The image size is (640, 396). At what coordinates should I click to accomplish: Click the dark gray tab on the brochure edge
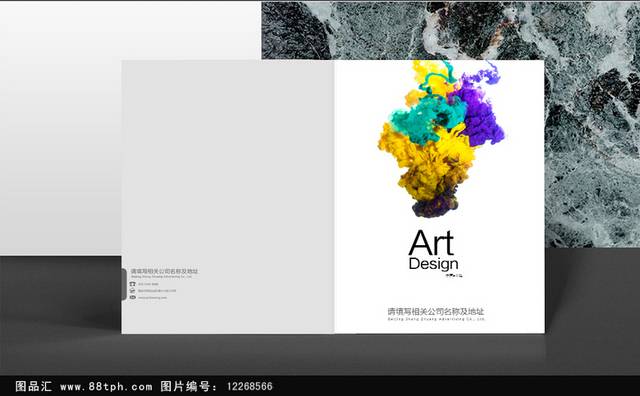124,285
